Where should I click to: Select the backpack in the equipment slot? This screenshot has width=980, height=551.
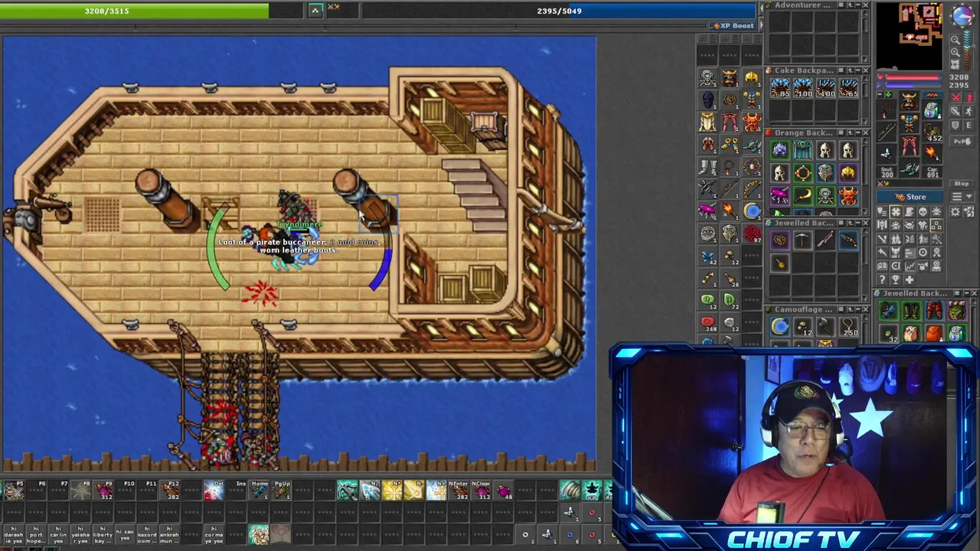pos(933,110)
